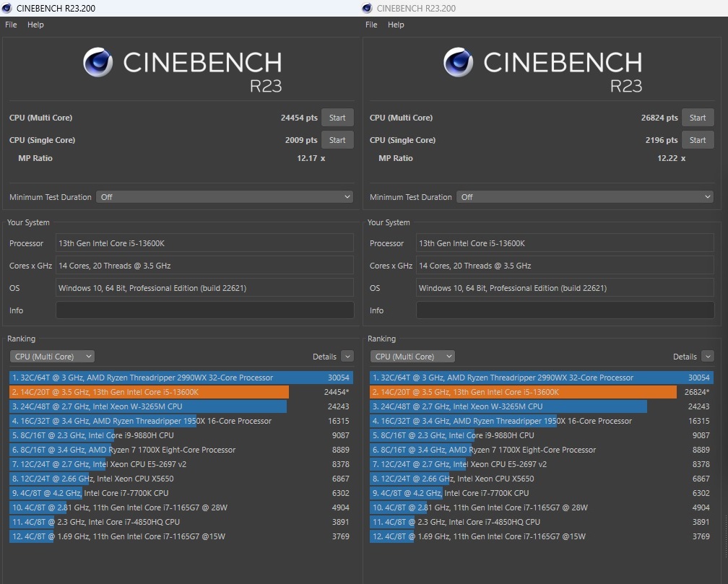728x584 pixels.
Task: Select Xeon X5650 ranking row in left window
Action: [x=181, y=478]
